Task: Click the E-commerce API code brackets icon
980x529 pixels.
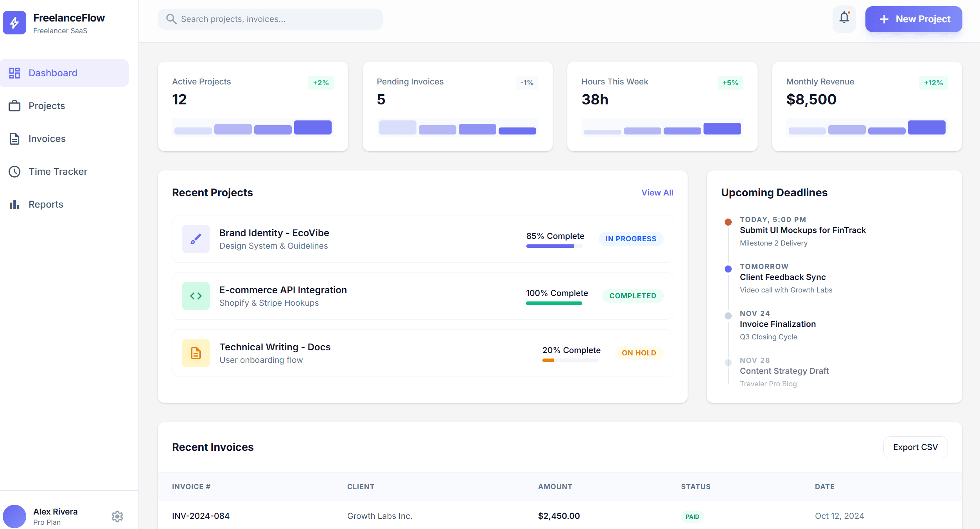Action: 196,296
